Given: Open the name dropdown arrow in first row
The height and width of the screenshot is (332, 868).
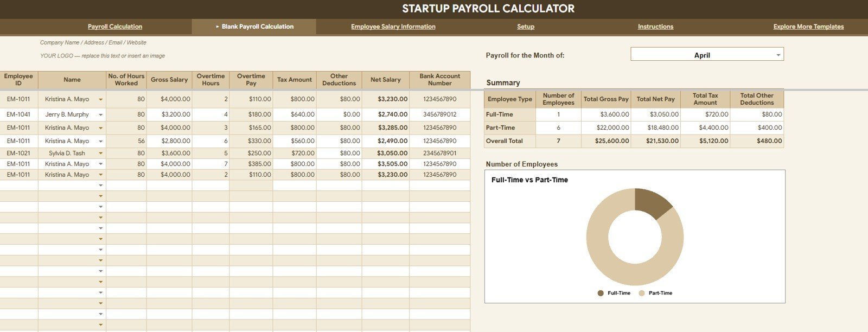Looking at the screenshot, I should coord(100,100).
